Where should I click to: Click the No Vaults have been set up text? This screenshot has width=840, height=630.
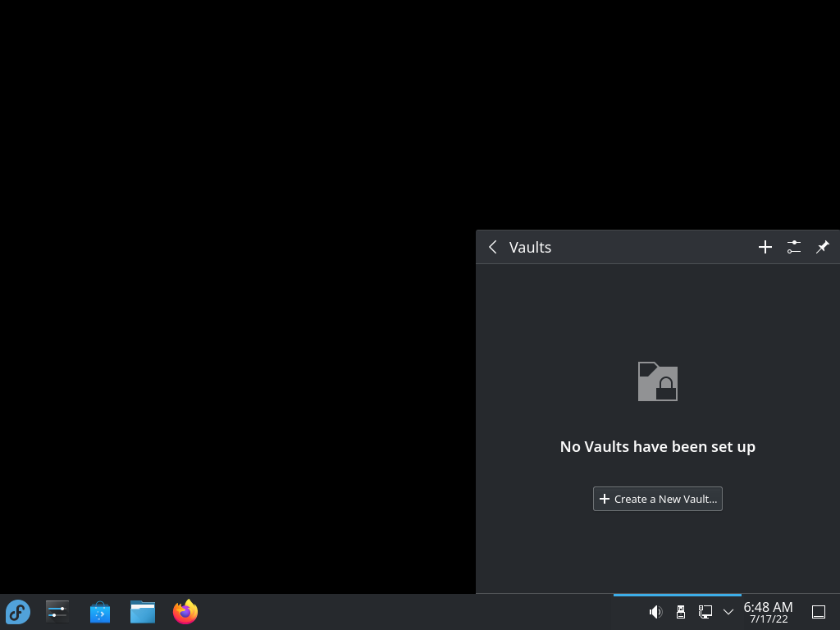(x=657, y=447)
